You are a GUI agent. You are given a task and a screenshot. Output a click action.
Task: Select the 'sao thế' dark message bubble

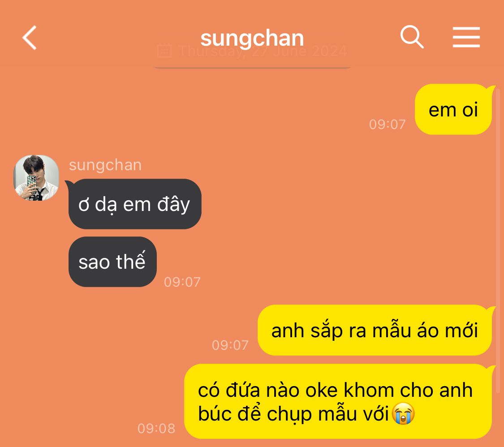tap(112, 262)
